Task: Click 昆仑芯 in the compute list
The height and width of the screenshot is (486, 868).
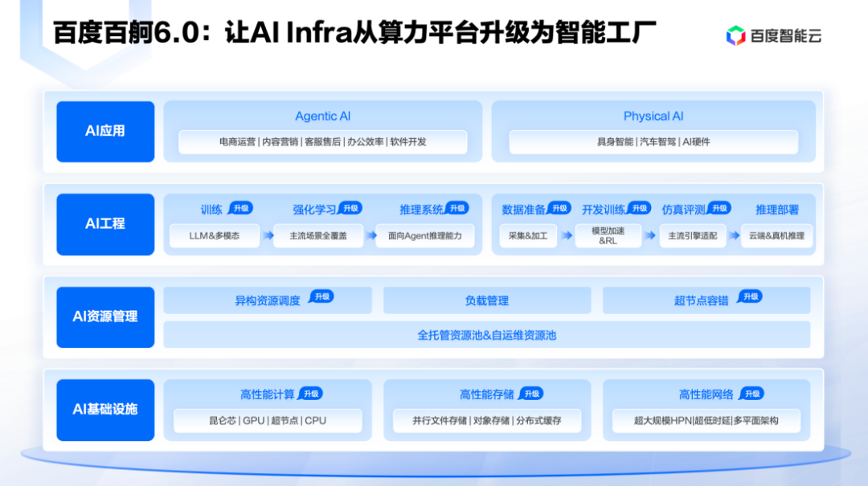Action: coord(223,421)
